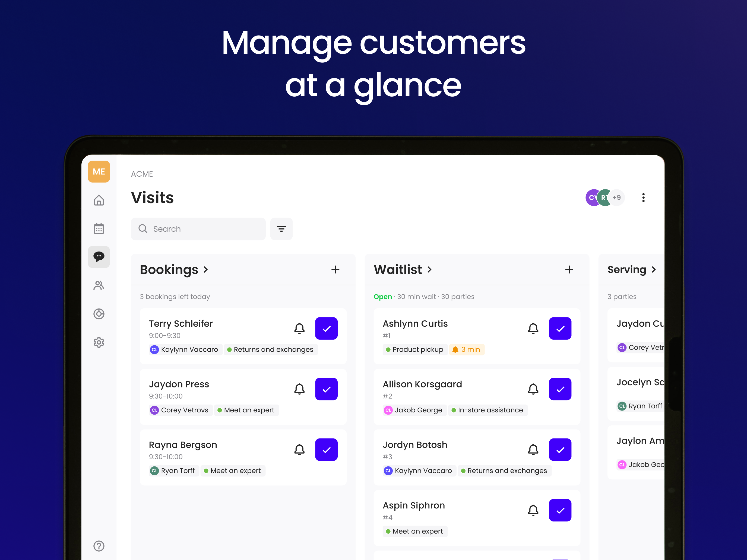Select the Visits chat bubble sidebar icon
The width and height of the screenshot is (747, 560).
pyautogui.click(x=99, y=257)
